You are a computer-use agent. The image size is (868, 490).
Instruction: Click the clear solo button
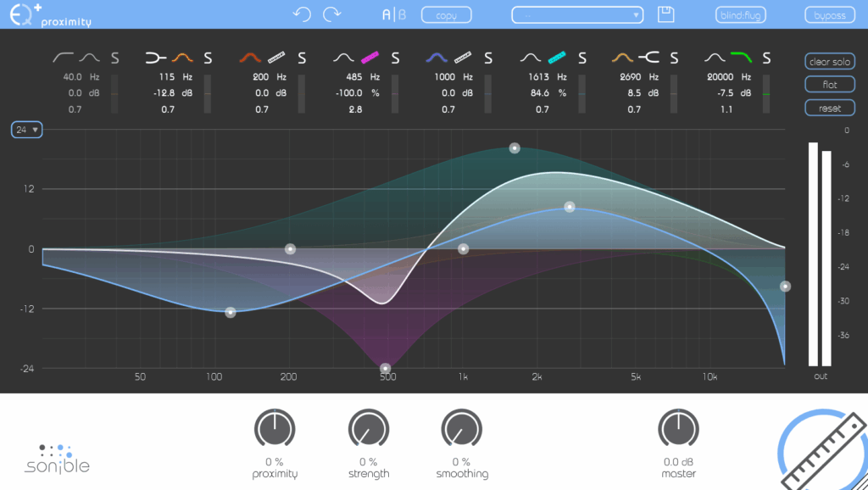pos(830,61)
